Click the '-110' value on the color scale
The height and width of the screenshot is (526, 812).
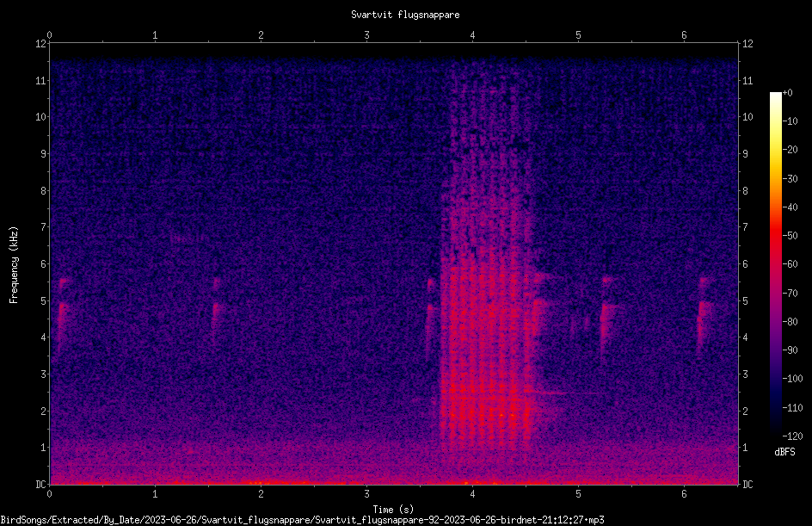792,408
